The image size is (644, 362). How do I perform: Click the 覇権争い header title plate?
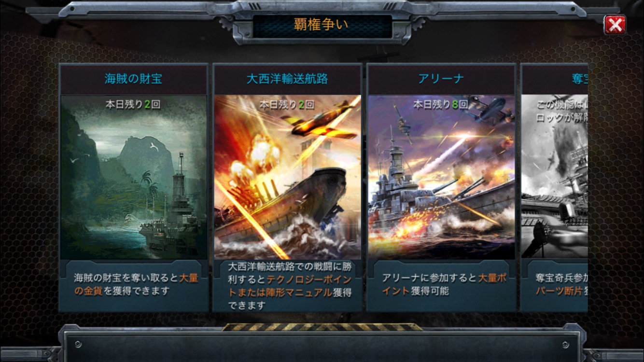tap(322, 25)
